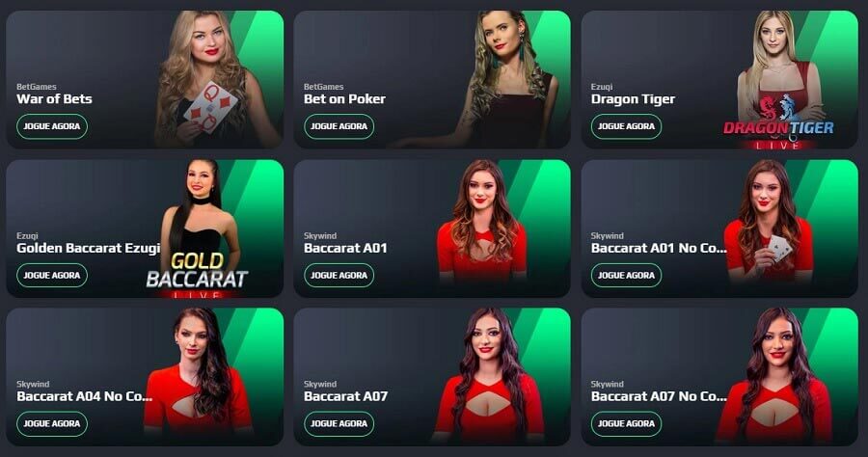Click JOGUE AGORA under Baccarat A07 No Co...

coord(626,423)
